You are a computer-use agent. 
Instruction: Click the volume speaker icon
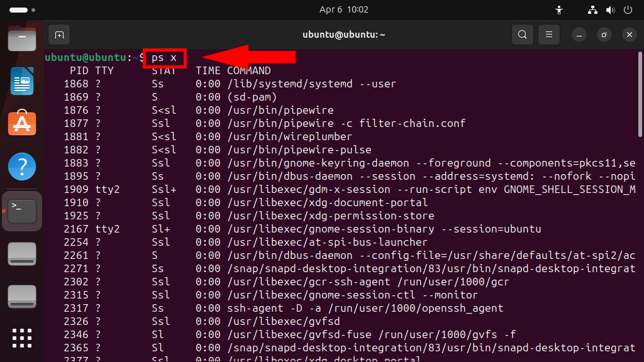[x=609, y=10]
